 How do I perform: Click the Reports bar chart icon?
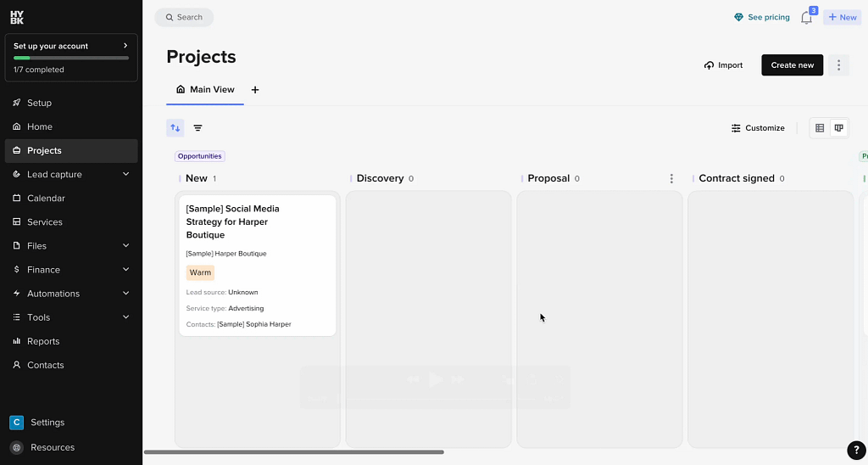point(17,341)
